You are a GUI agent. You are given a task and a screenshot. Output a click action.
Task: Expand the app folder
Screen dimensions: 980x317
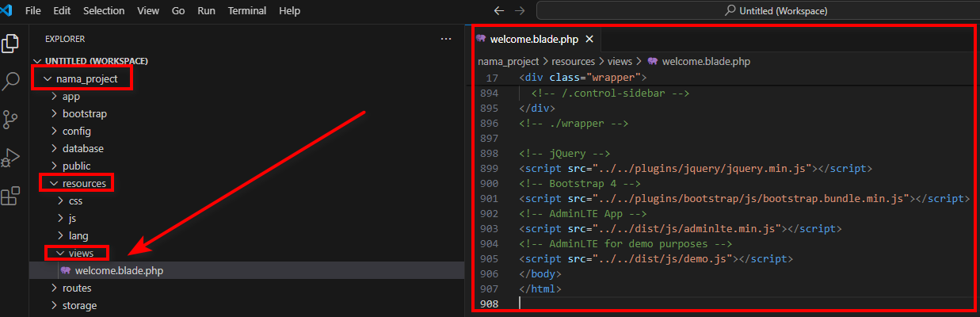[247, 97]
